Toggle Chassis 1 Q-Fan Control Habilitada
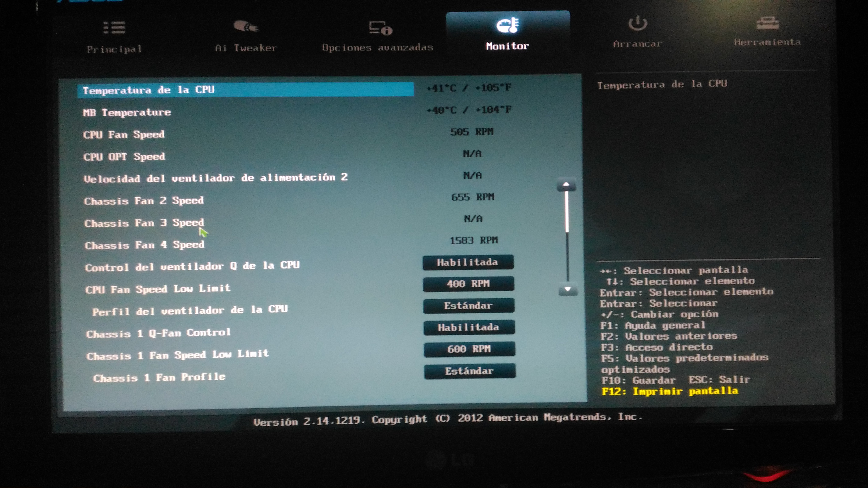Screen dimensions: 868x488 pos(469,327)
